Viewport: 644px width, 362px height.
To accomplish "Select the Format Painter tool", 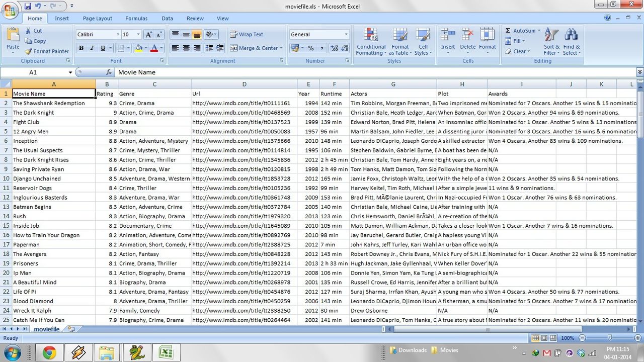I will click(46, 51).
